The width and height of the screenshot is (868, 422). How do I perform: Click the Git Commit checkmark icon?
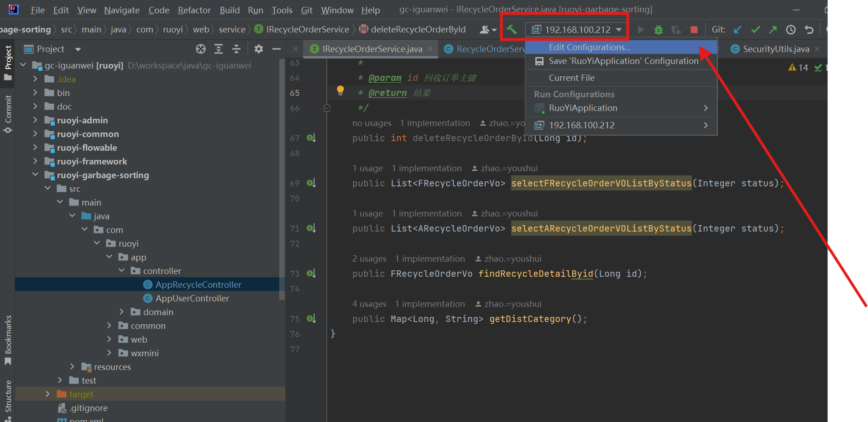click(755, 30)
